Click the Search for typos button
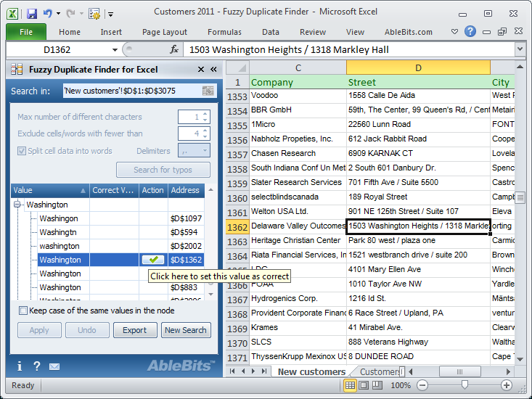The height and width of the screenshot is (399, 532). point(163,170)
